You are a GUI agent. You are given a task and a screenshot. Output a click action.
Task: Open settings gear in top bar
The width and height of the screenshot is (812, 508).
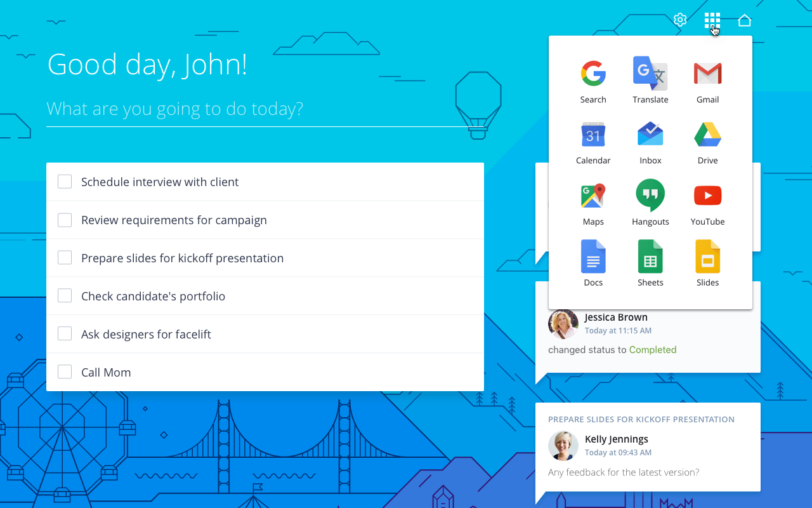680,20
